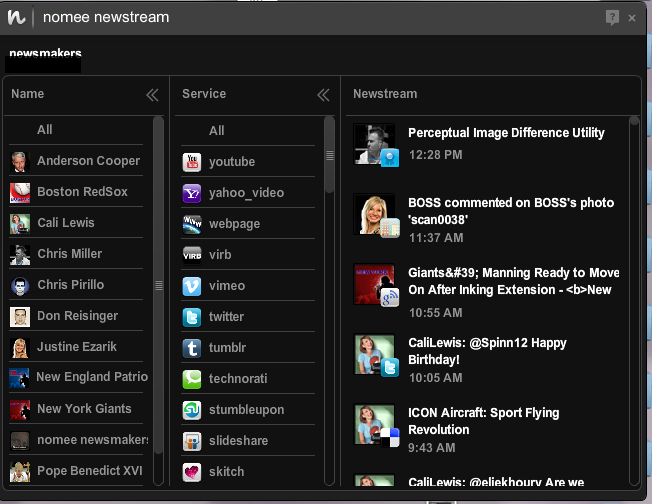Click the Name list scrollbar
This screenshot has height=504, width=652.
[158, 285]
